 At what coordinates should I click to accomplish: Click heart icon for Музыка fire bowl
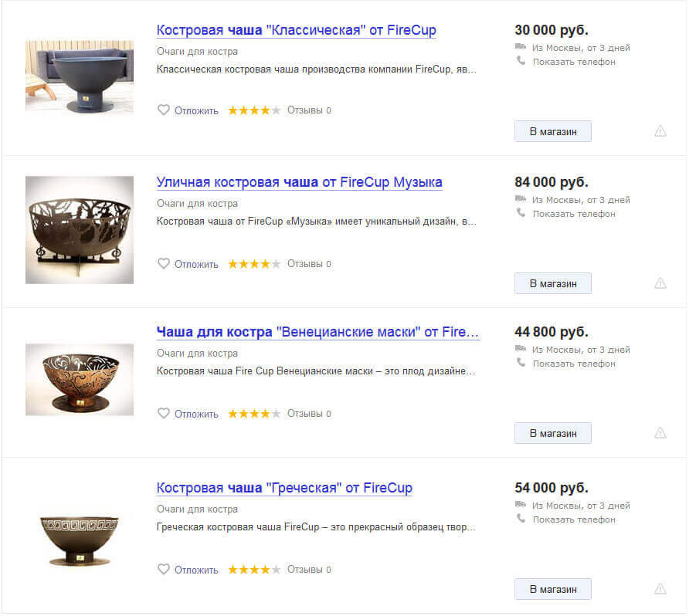[163, 264]
